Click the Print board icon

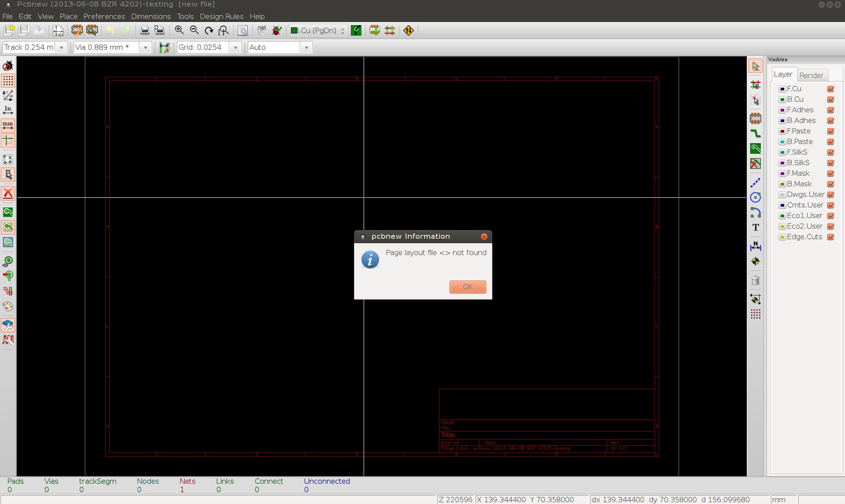145,30
